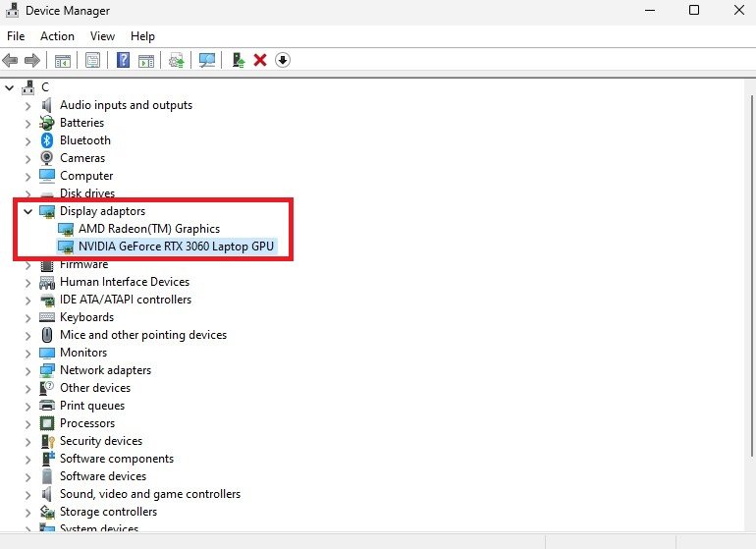Select the Other devices label
This screenshot has height=549, width=756.
pos(95,388)
